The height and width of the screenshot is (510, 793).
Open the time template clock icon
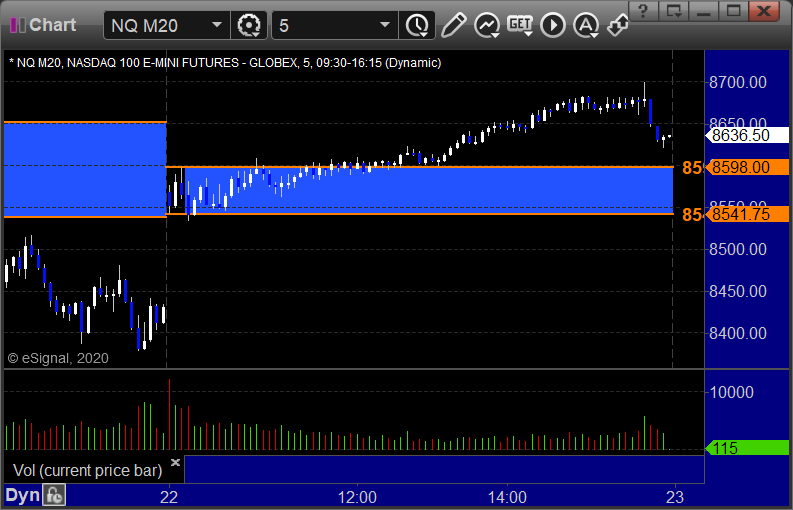(417, 25)
